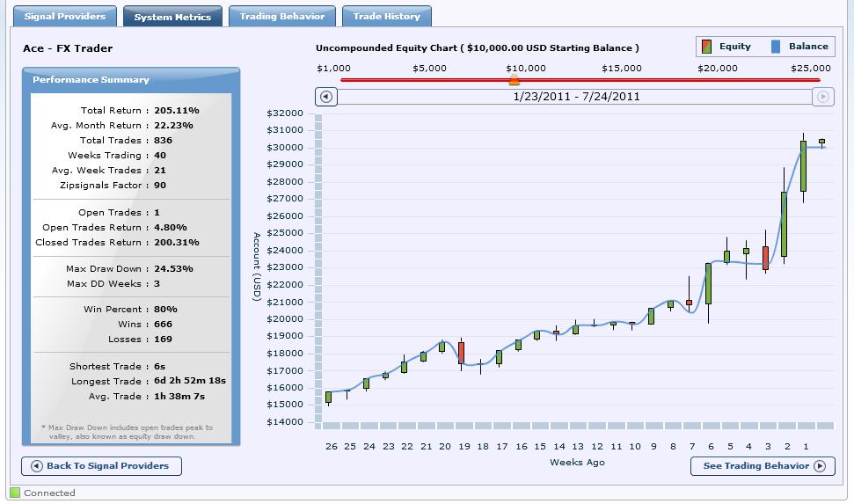
Task: Click arrow icon in See Trading Behavior
Action: (x=820, y=466)
